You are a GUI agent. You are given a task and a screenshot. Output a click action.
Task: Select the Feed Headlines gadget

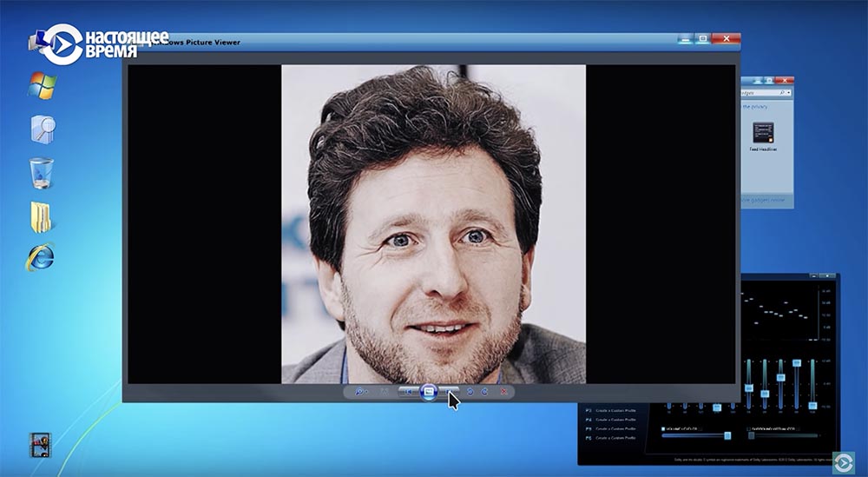click(763, 136)
